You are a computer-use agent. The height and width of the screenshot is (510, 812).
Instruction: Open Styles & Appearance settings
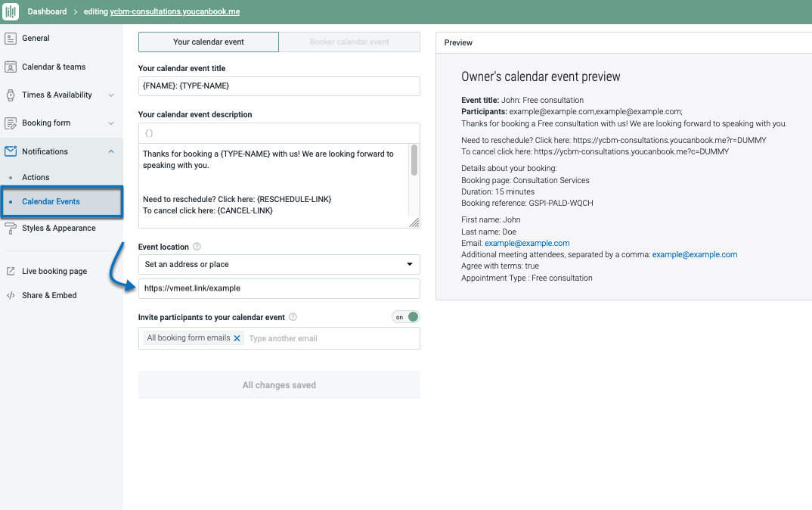click(60, 228)
